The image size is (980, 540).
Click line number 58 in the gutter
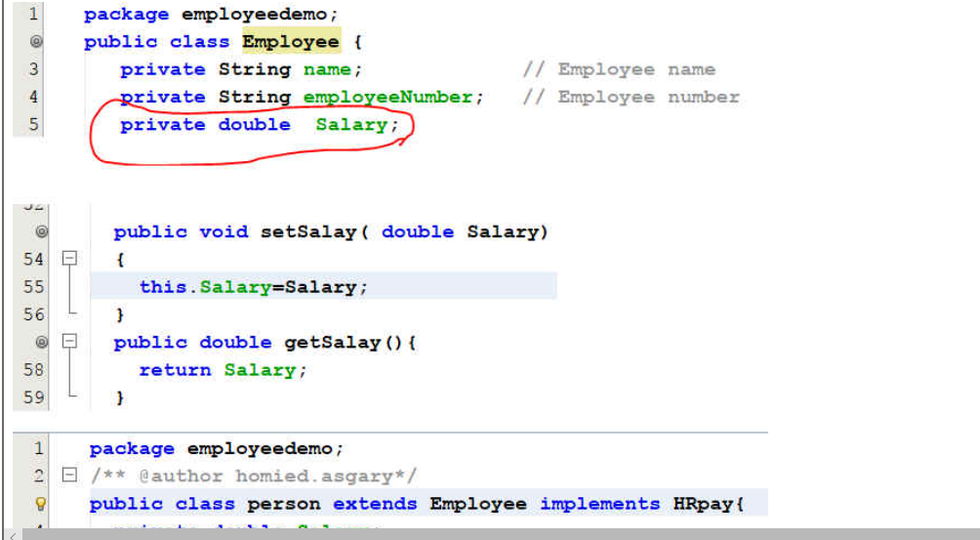pyautogui.click(x=34, y=369)
